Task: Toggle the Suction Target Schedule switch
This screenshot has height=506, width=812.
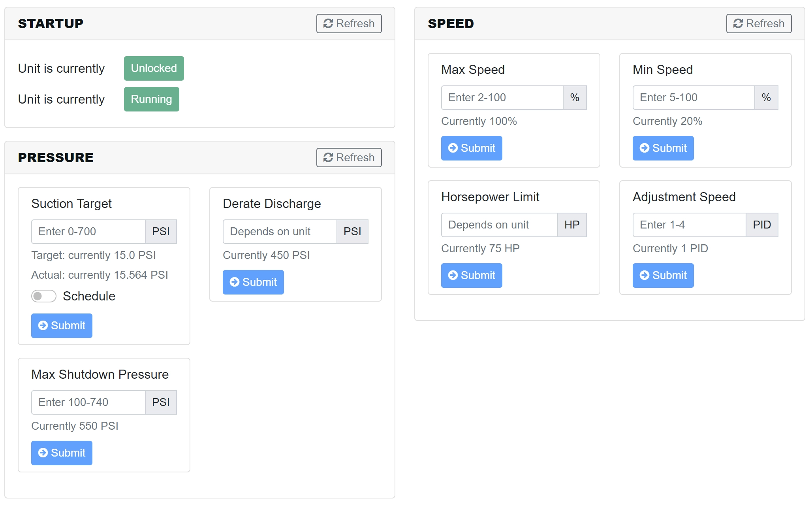Action: pos(44,296)
